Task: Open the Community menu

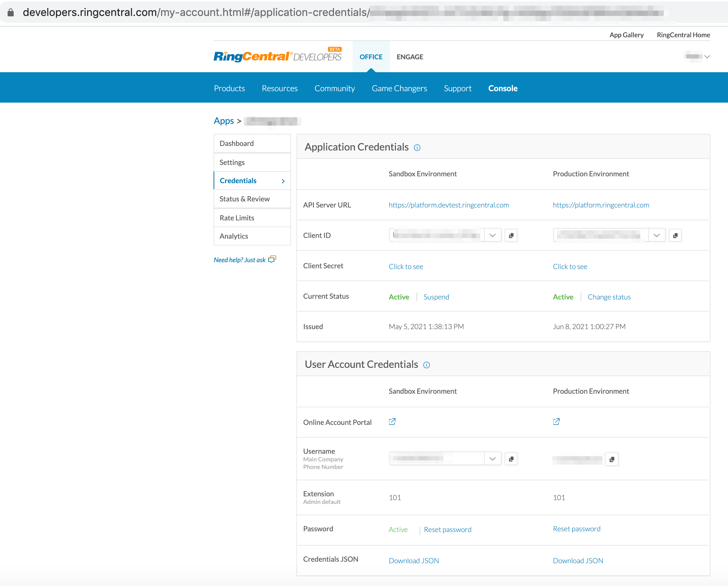Action: 335,88
